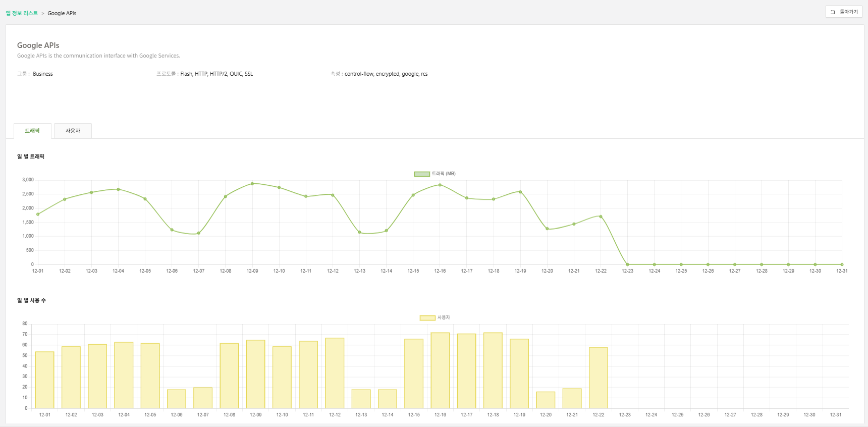This screenshot has width=868, height=427.
Task: Select the 12-07 traffic line data point
Action: [199, 233]
